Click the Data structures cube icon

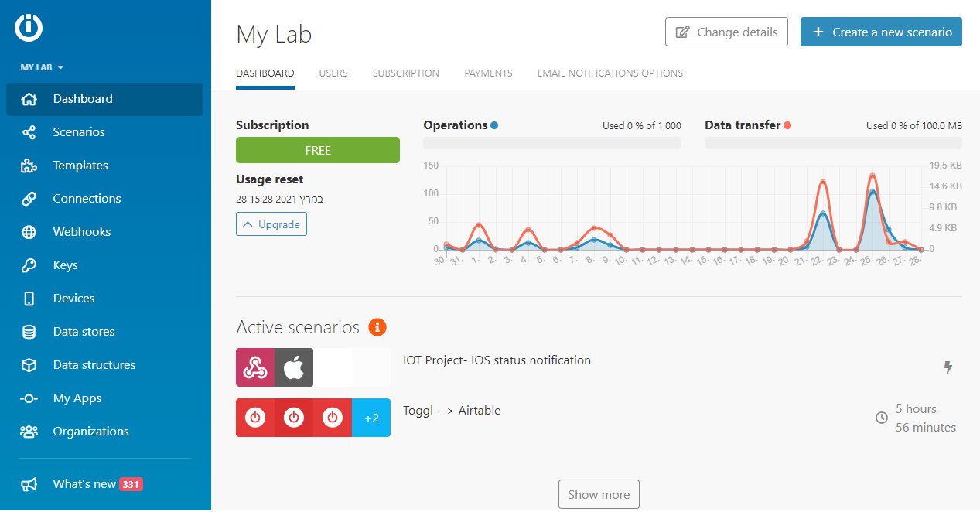[x=29, y=365]
